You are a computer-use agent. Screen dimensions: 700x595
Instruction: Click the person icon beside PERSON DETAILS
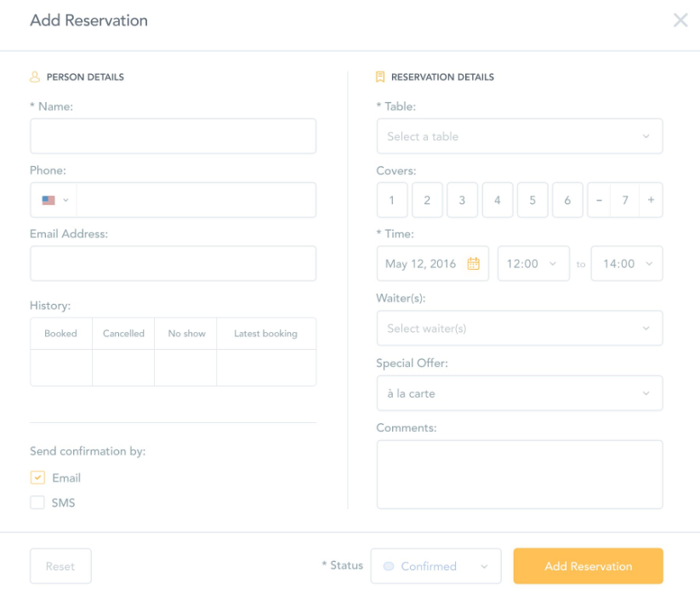click(x=34, y=77)
